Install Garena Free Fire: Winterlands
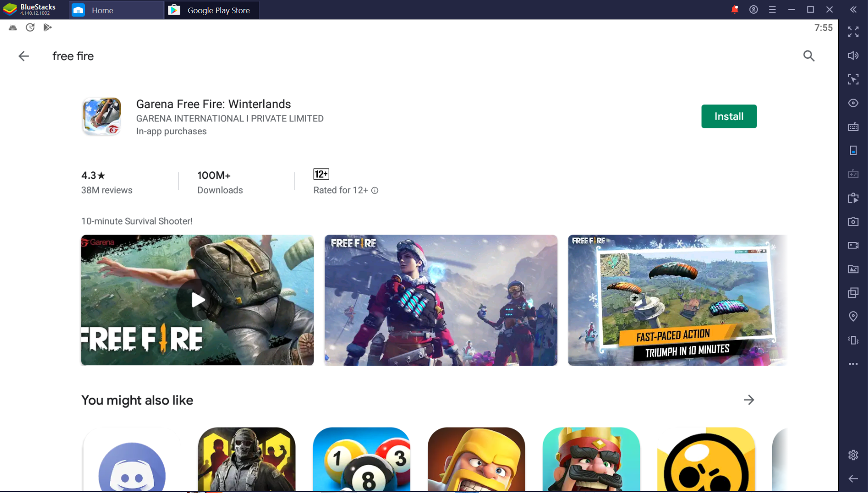Image resolution: width=868 pixels, height=493 pixels. [729, 116]
